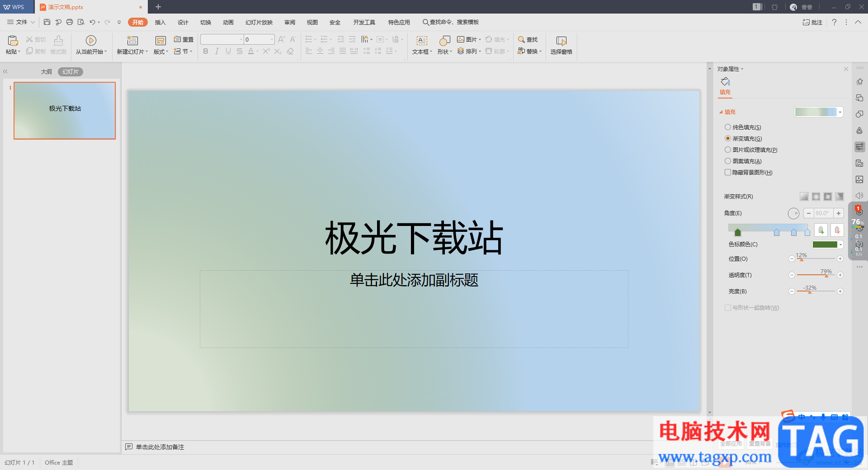The height and width of the screenshot is (470, 868).
Task: Click the Print Preview icon
Action: pyautogui.click(x=81, y=22)
